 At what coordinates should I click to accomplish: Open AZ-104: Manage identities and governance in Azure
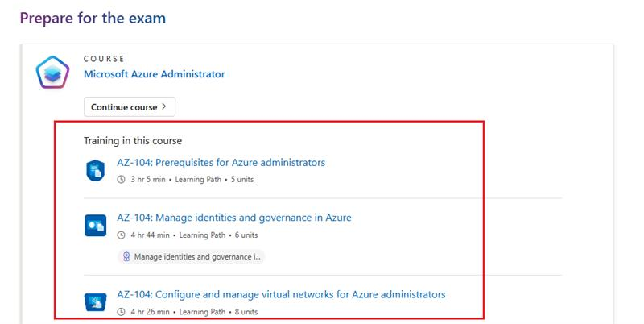pyautogui.click(x=234, y=218)
